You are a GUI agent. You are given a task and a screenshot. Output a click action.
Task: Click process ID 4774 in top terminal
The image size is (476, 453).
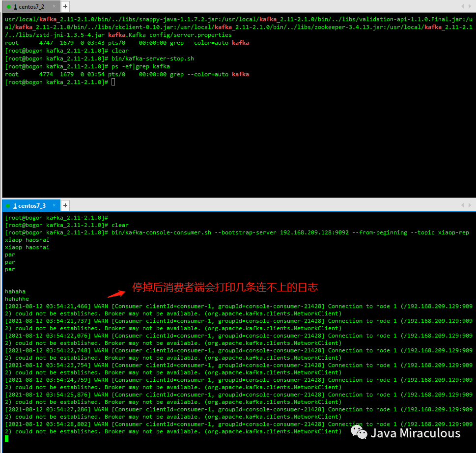[46, 74]
